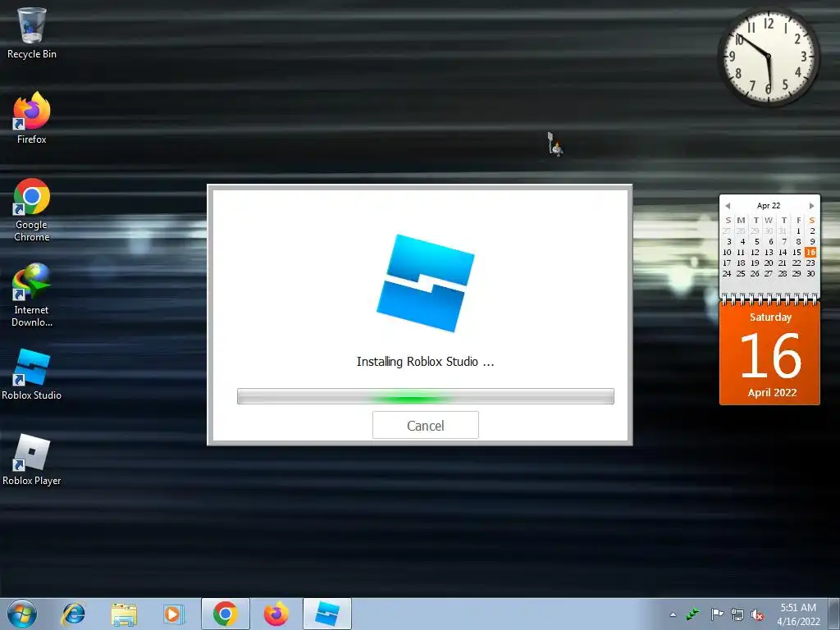Viewport: 840px width, 630px height.
Task: Go to previous month in calendar gadget
Action: (728, 206)
